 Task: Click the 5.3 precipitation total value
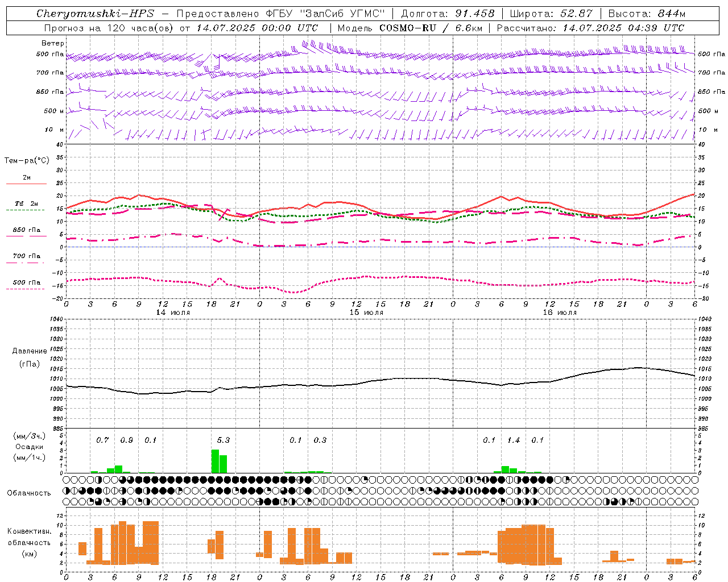coord(224,440)
